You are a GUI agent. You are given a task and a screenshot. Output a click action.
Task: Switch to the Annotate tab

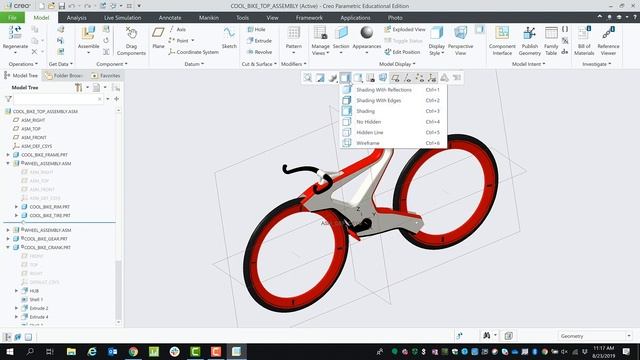(170, 18)
